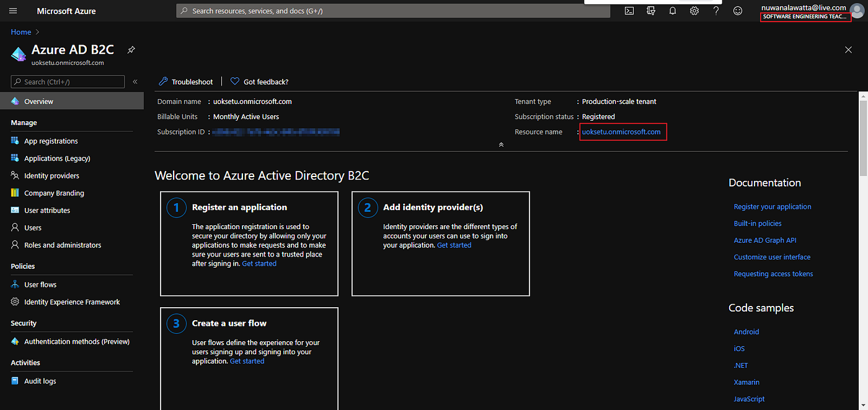868x410 pixels.
Task: Open the Xamarin code sample
Action: (x=746, y=382)
